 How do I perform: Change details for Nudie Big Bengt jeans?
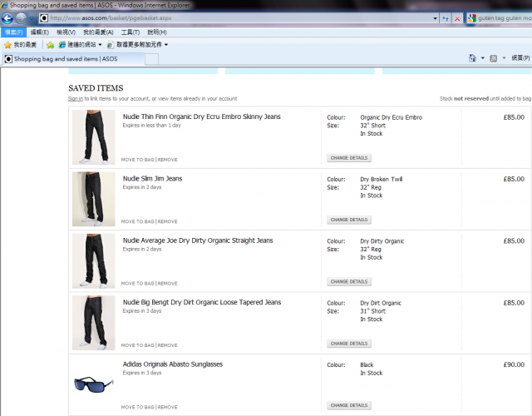(x=349, y=344)
